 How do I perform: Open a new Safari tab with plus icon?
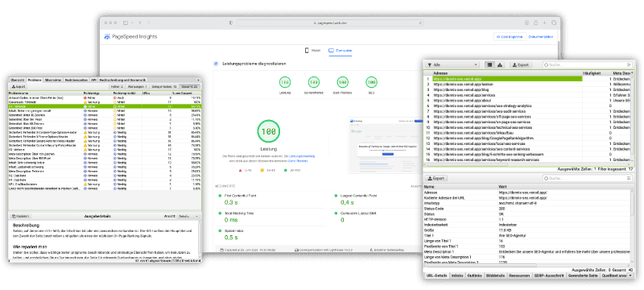tap(544, 23)
